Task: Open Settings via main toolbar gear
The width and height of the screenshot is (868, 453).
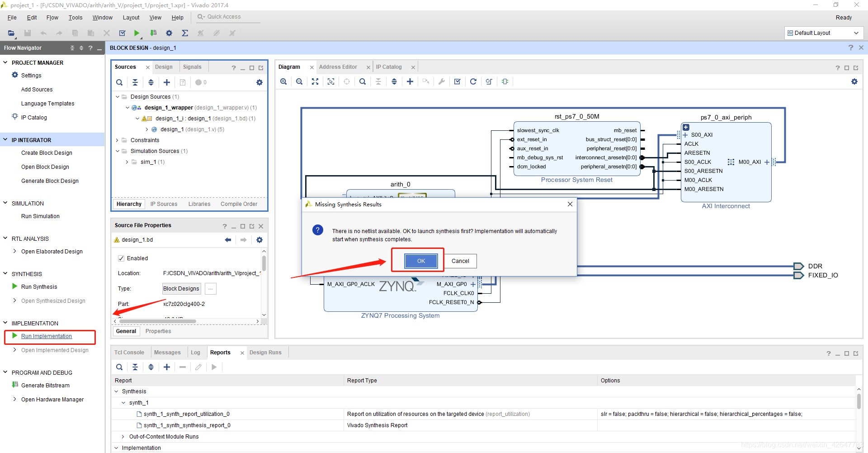Action: (x=169, y=33)
